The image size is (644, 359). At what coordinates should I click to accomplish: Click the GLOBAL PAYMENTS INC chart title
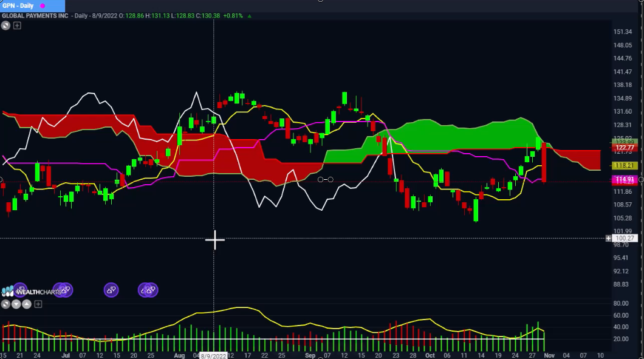tap(35, 16)
